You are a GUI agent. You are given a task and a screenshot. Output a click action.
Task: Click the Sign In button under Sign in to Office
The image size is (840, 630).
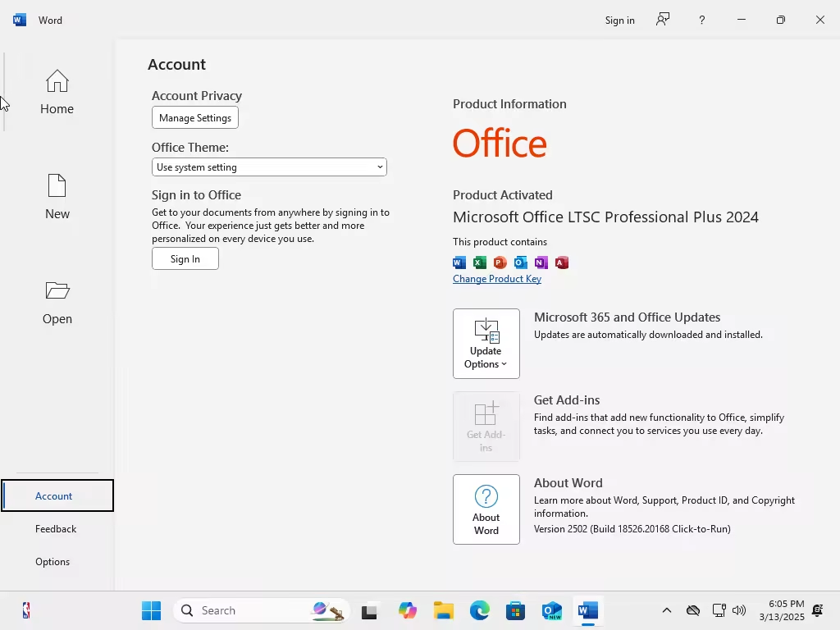click(x=185, y=258)
